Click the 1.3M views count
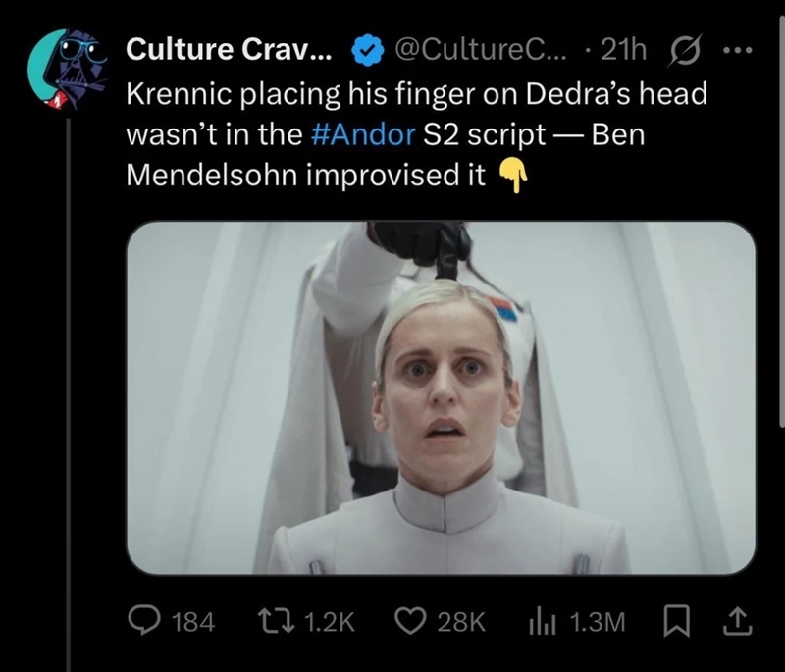The width and height of the screenshot is (785, 672). coord(596,621)
